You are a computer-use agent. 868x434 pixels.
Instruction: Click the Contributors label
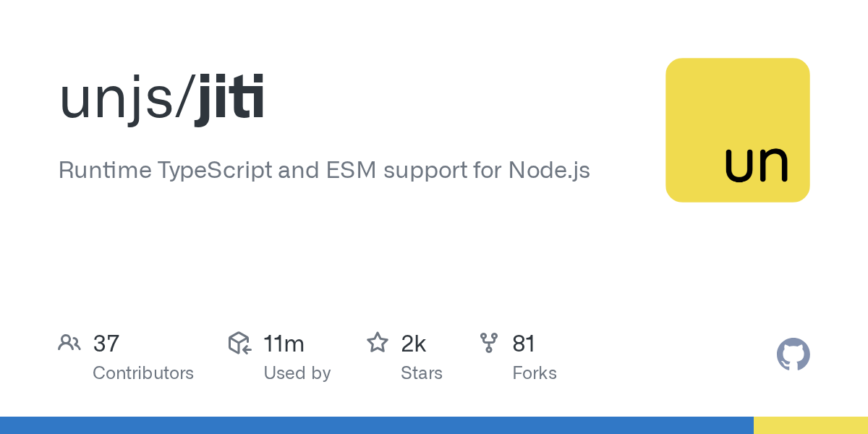click(143, 373)
